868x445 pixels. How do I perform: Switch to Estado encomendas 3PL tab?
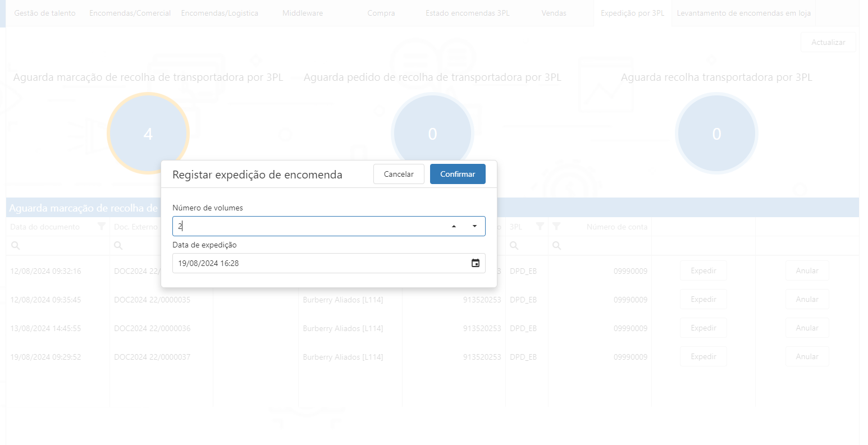pos(468,13)
